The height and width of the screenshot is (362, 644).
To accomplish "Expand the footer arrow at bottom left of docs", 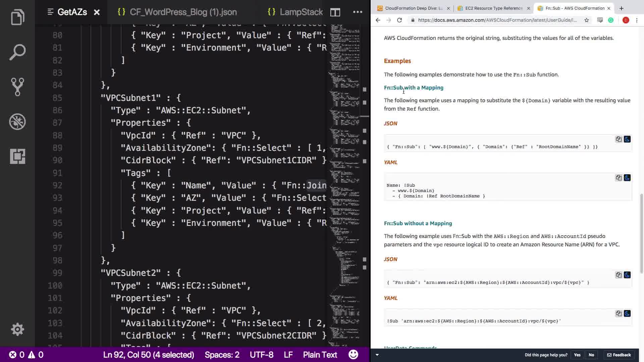I will tap(377, 355).
